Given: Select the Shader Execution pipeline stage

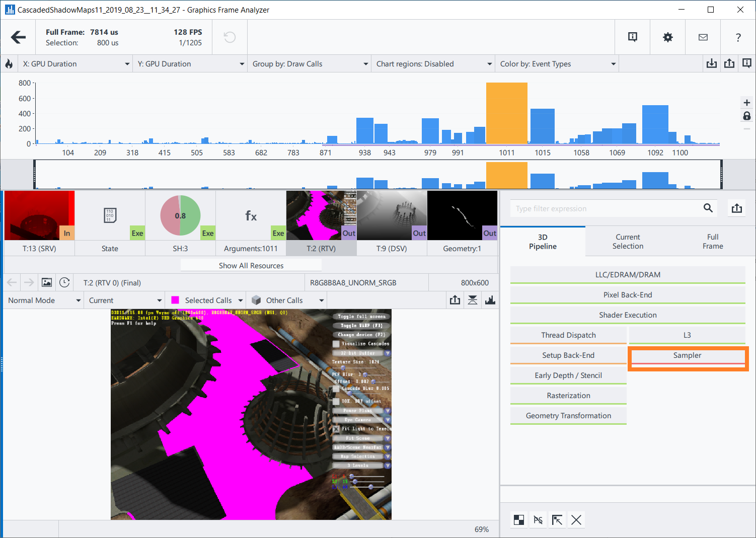Looking at the screenshot, I should point(627,315).
